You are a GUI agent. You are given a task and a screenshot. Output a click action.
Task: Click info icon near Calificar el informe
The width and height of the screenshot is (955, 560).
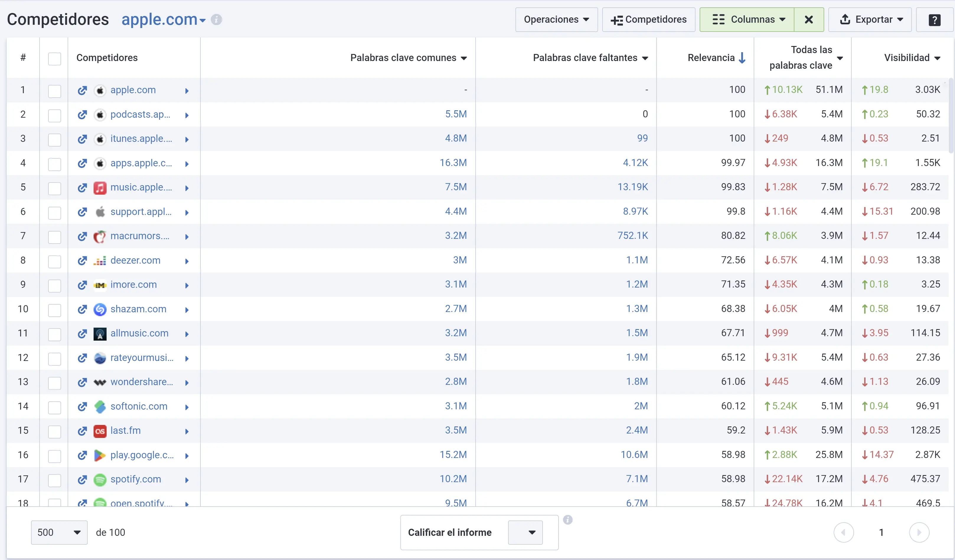pyautogui.click(x=567, y=520)
